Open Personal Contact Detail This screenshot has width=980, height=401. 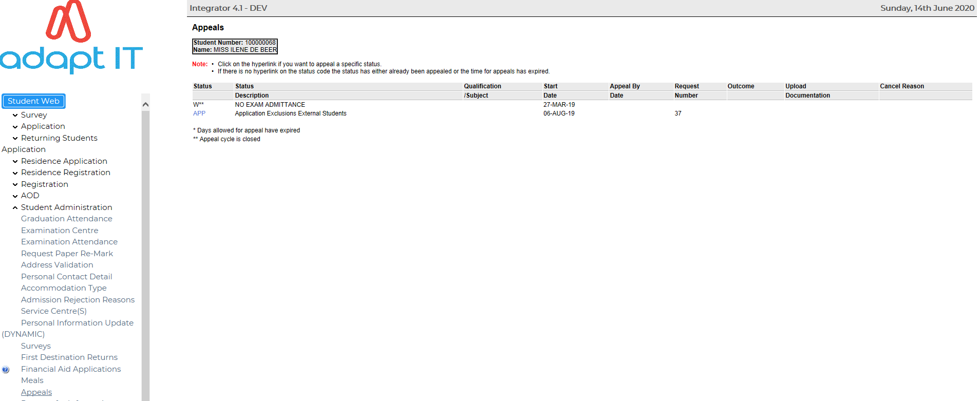[66, 277]
